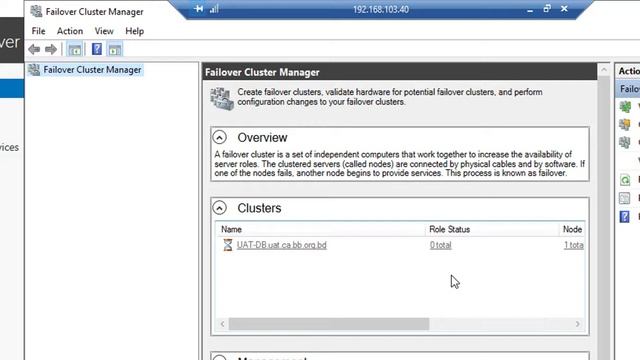Click the green Refresh icon in the Actions pane
This screenshot has height=360, width=640.
[625, 180]
